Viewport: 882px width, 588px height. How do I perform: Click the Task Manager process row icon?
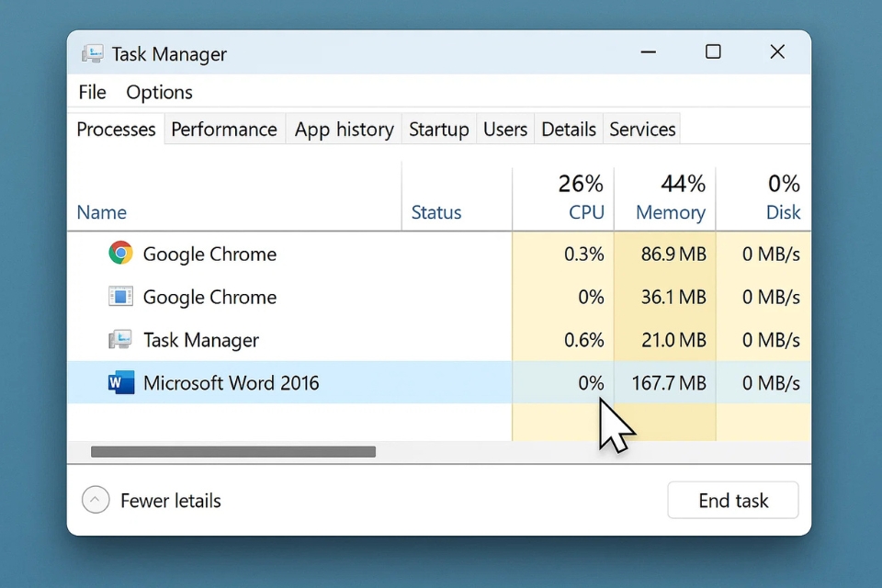[120, 340]
